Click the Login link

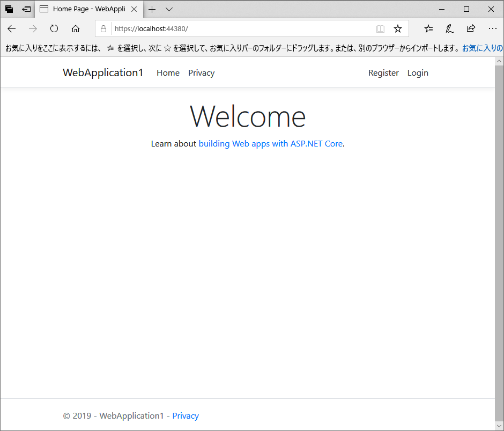(x=418, y=72)
